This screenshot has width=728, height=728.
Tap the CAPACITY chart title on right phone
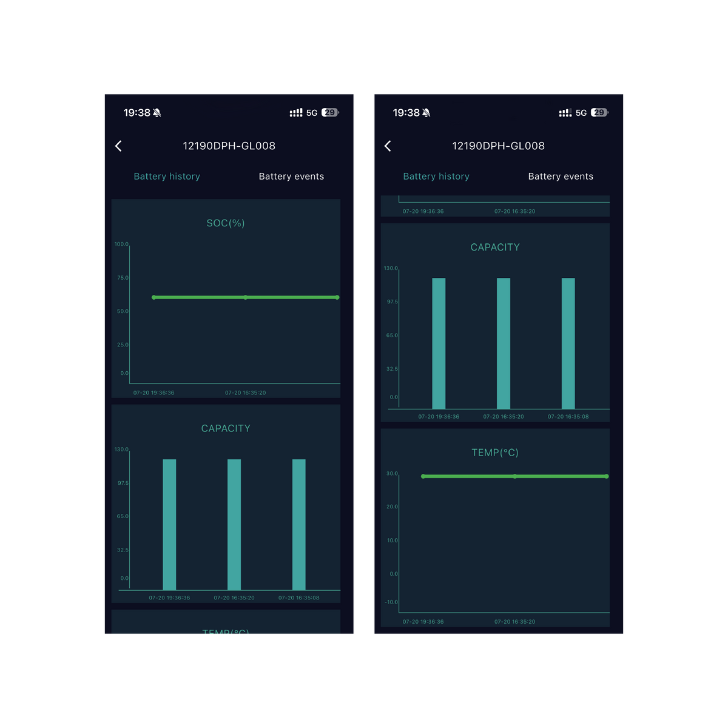pos(495,248)
